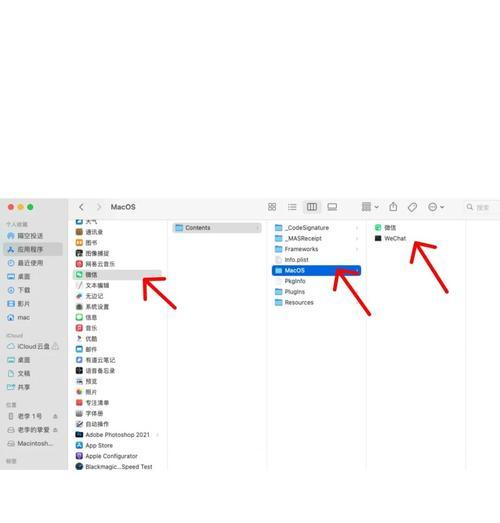
Task: Open the group-by dropdown
Action: (370, 207)
